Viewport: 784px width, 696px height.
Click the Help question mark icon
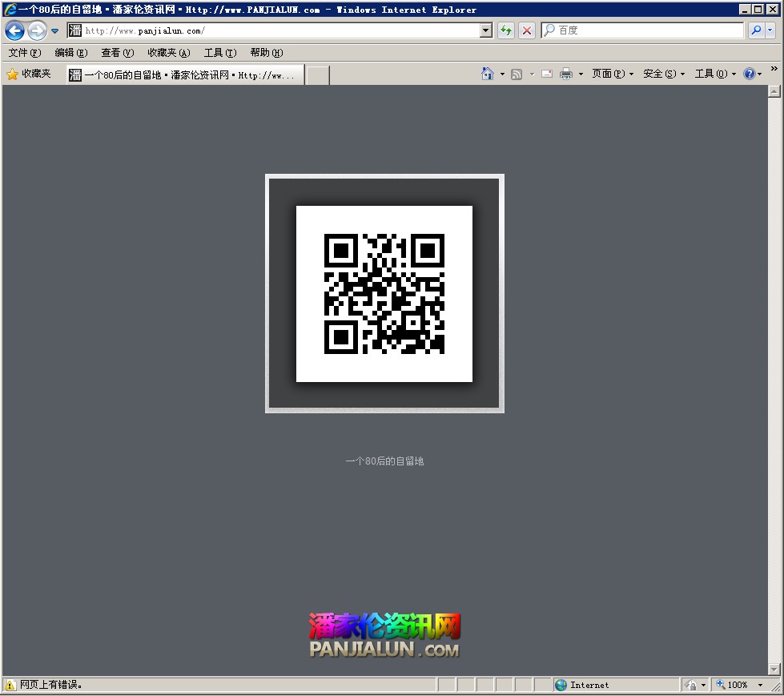750,73
